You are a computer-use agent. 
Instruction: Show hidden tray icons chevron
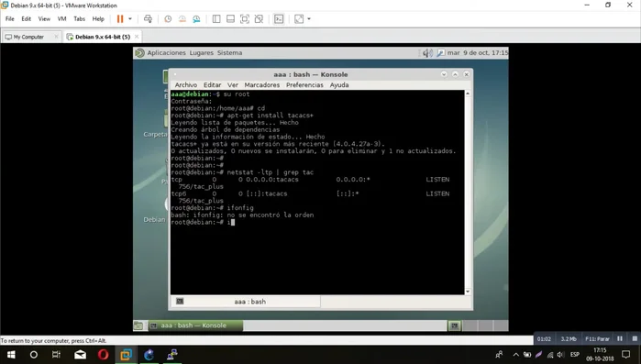pos(516,355)
